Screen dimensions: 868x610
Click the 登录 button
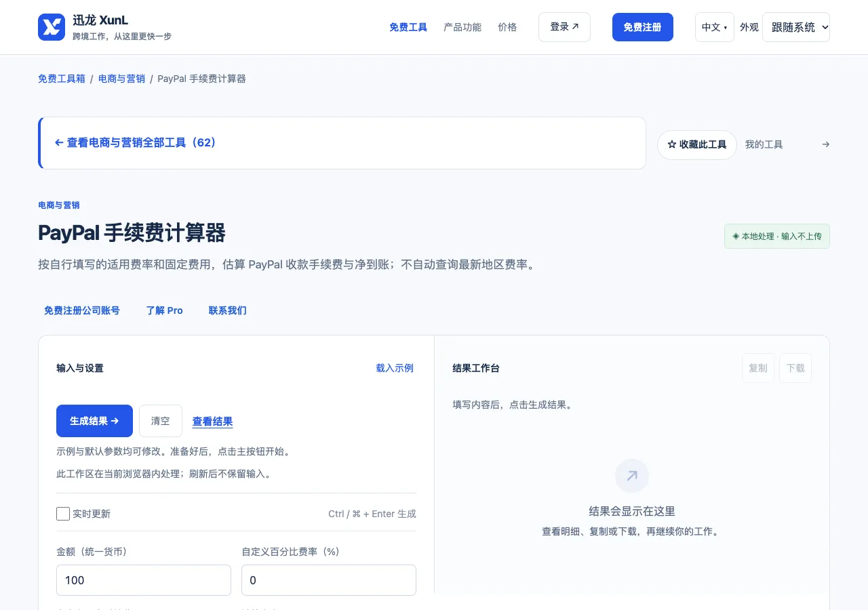point(564,27)
